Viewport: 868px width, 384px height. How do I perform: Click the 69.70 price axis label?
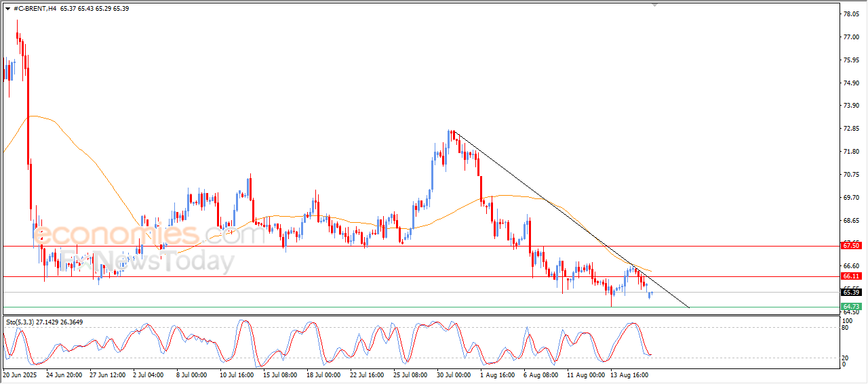click(x=850, y=197)
